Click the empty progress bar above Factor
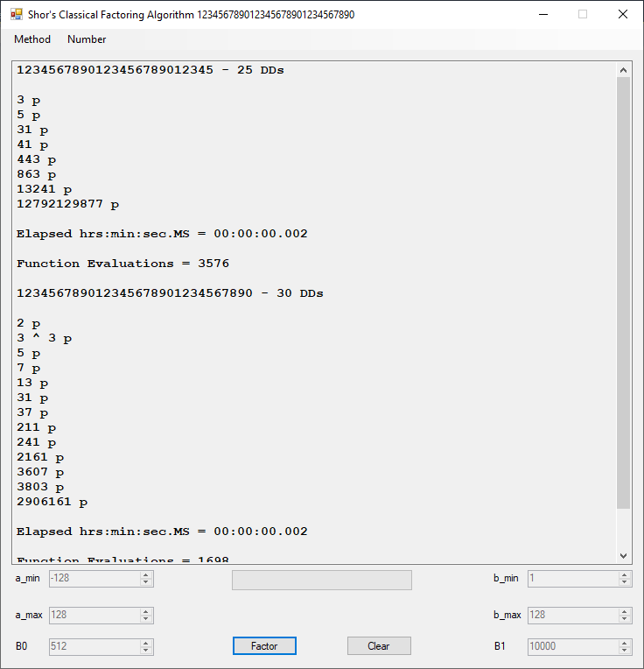Viewport: 644px width, 669px height. coord(321,580)
